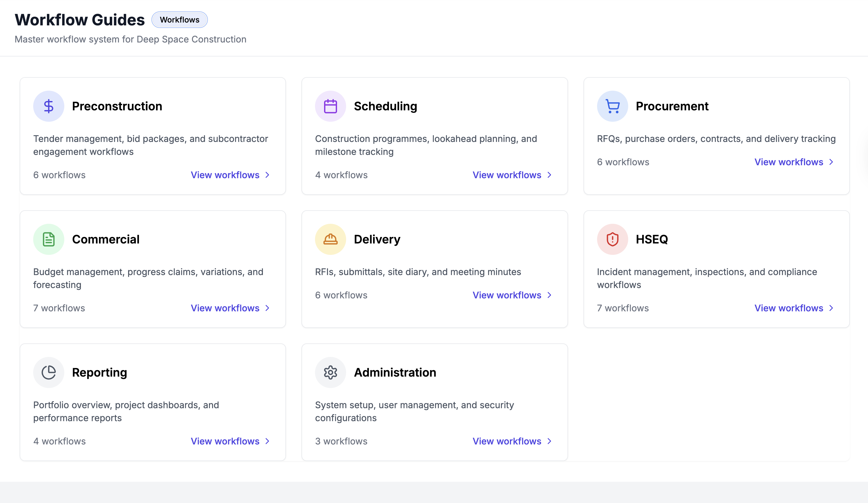The width and height of the screenshot is (868, 503).
Task: Select the HSEQ card heading
Action: click(x=652, y=239)
